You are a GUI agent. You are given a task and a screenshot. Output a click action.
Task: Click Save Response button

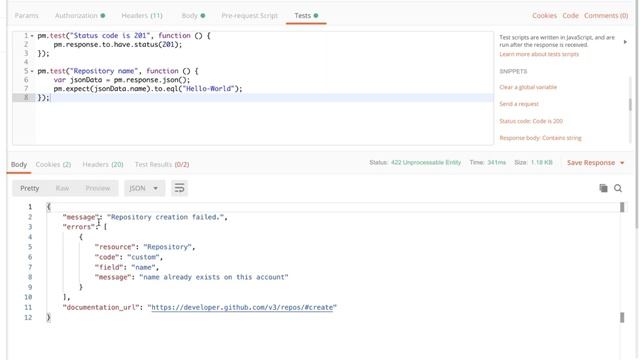591,163
